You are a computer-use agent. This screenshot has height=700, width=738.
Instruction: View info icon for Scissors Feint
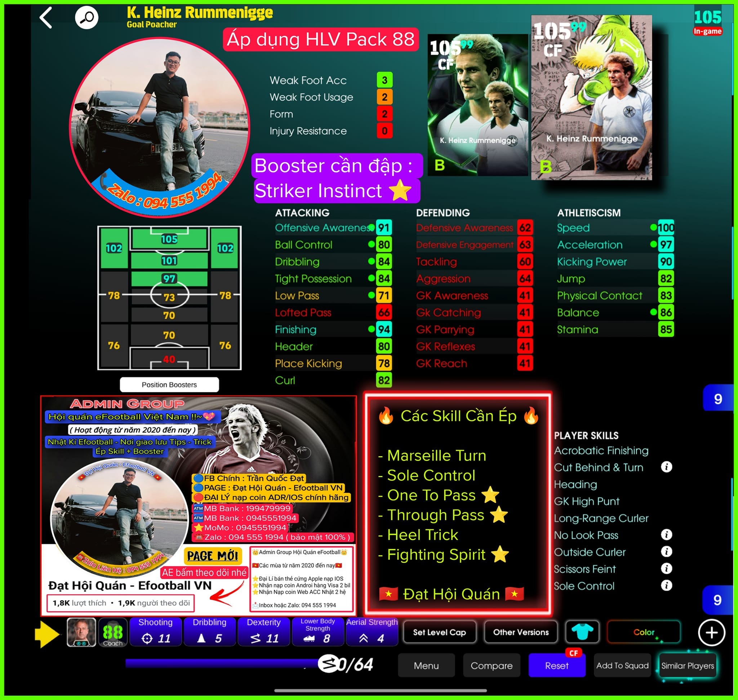(x=666, y=569)
